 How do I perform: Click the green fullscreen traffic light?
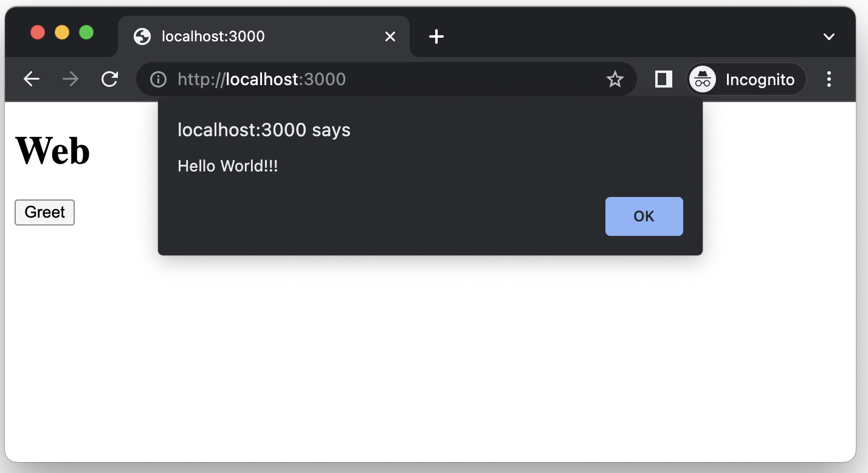[86, 32]
